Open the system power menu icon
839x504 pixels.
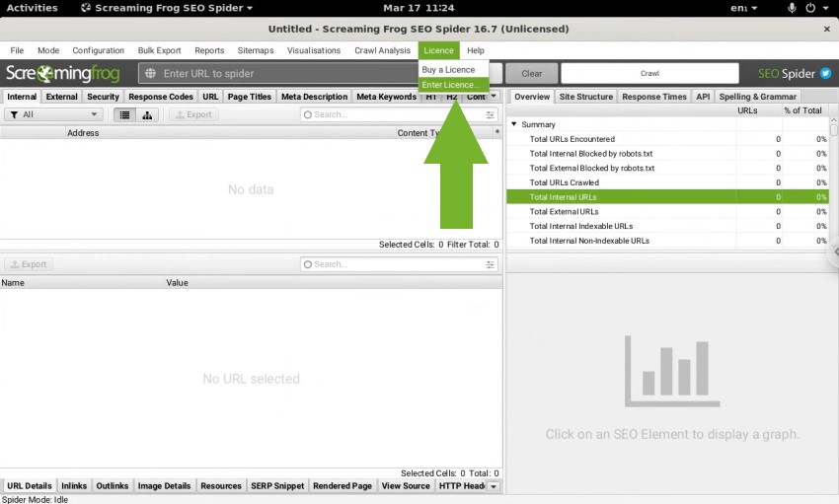811,8
